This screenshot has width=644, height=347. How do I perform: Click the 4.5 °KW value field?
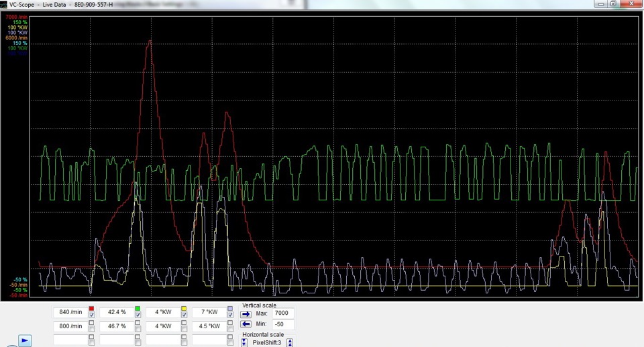[x=209, y=326]
